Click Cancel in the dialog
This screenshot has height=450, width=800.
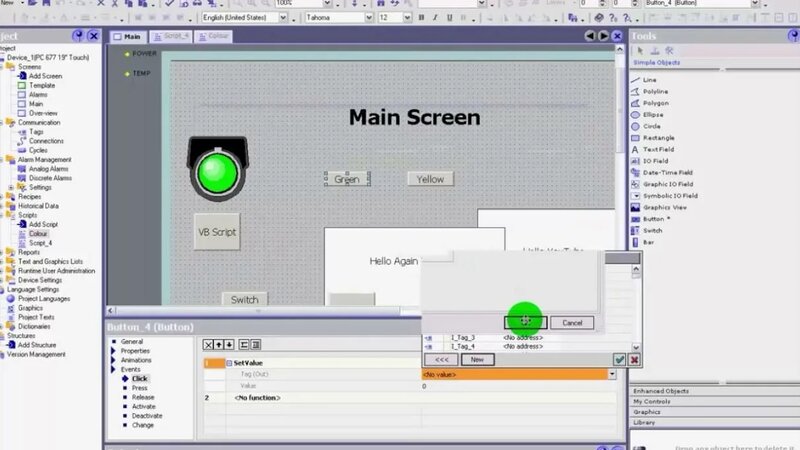pos(572,323)
